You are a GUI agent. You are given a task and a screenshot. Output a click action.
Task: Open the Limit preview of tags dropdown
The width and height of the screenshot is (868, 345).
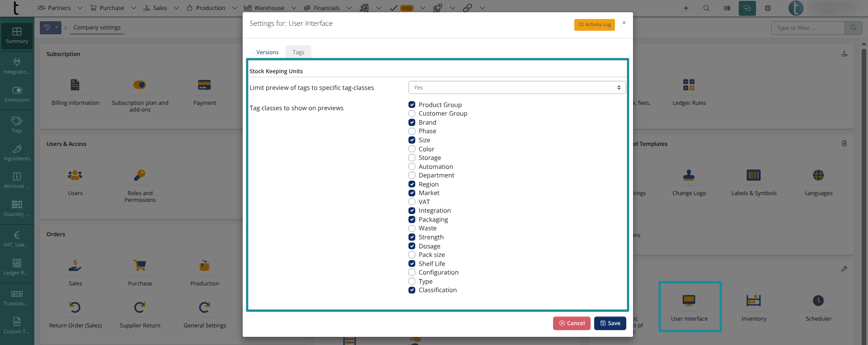[x=517, y=88]
